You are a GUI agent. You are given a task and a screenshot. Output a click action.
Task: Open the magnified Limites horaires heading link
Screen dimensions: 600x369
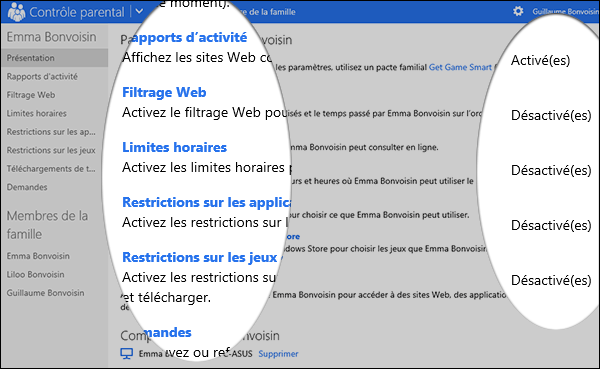pyautogui.click(x=174, y=147)
